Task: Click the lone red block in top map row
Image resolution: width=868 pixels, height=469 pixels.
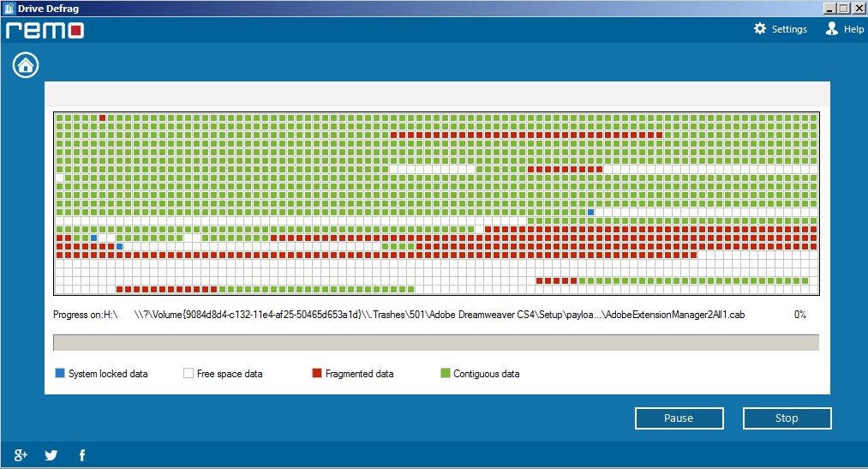Action: [103, 118]
